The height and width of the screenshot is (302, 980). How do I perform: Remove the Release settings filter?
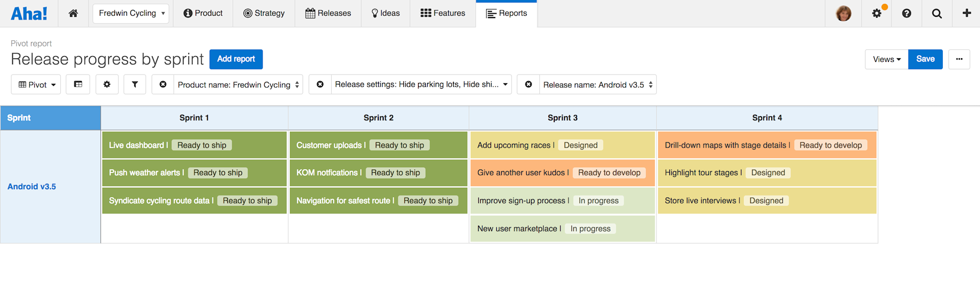(x=320, y=84)
